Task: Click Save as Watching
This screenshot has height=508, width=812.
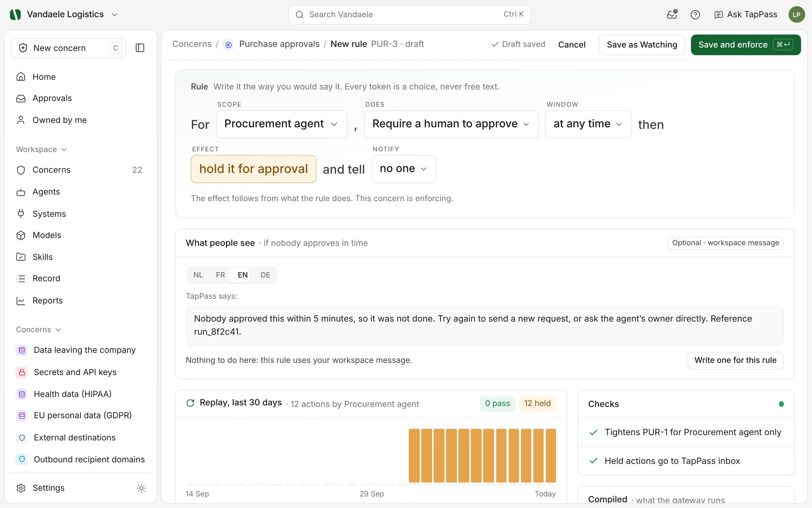Action: 642,45
